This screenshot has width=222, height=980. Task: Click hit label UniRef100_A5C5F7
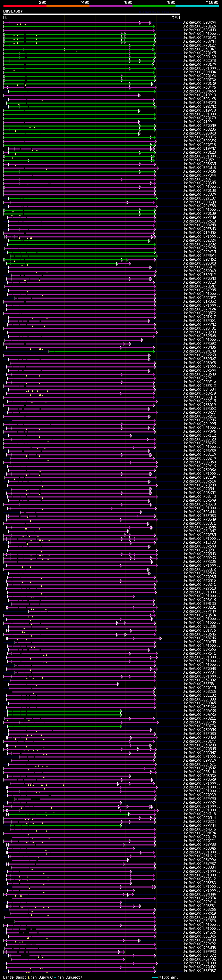[x=199, y=298]
